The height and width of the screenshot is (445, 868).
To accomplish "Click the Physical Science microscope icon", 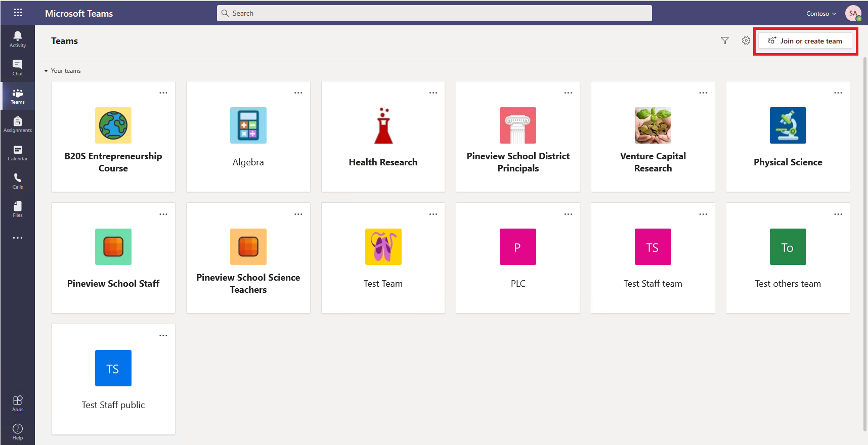I will 788,125.
